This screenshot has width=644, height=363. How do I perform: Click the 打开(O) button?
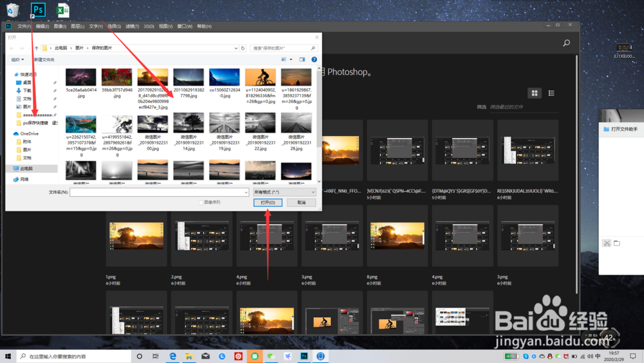pyautogui.click(x=268, y=202)
